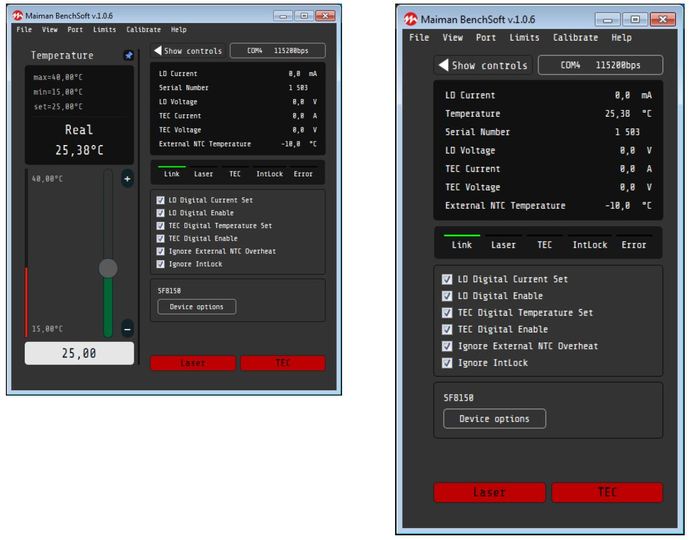Open Help menu in right window
690x540 pixels.
(621, 37)
